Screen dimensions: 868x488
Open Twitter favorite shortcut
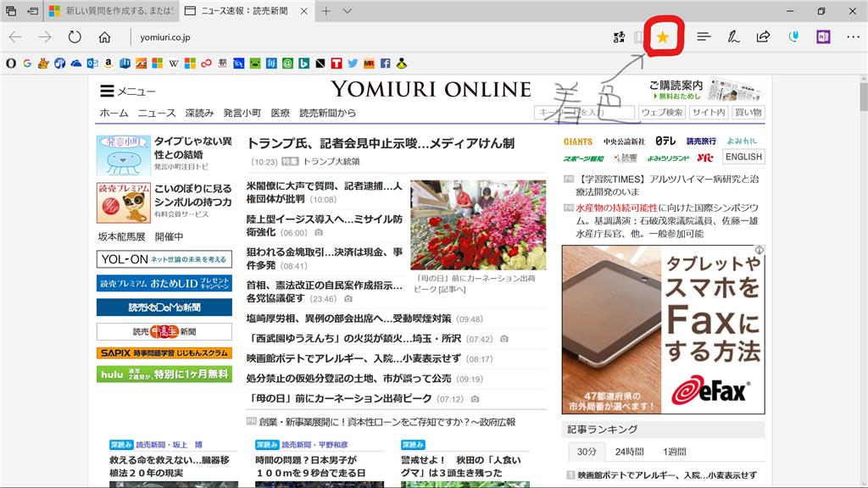tap(353, 64)
